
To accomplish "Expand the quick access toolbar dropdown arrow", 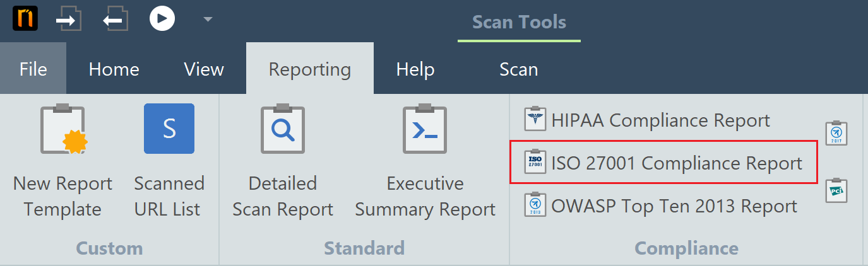I will coord(208,20).
